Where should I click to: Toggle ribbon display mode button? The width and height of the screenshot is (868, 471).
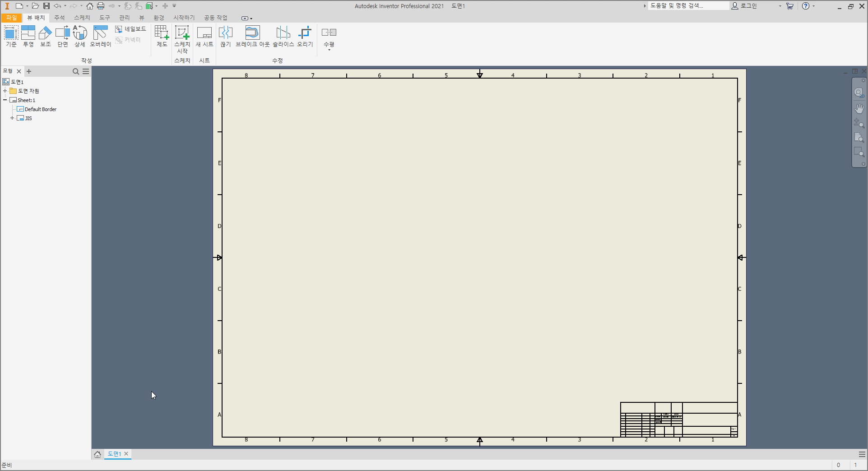(x=245, y=18)
